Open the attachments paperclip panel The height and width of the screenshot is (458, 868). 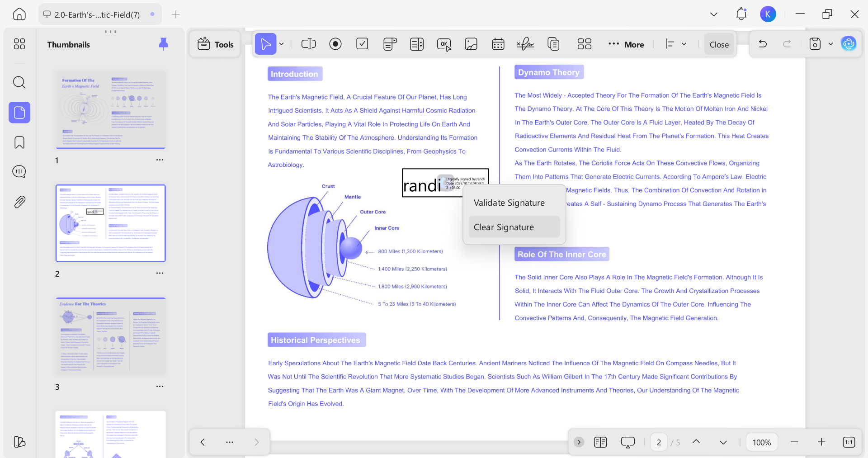pos(19,202)
